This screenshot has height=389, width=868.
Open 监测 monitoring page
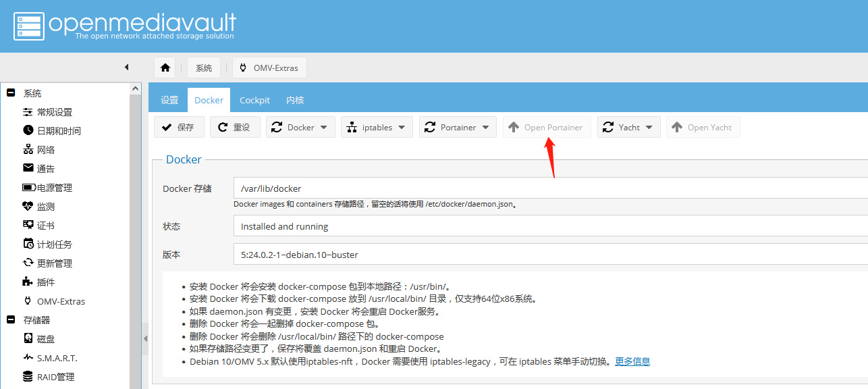click(x=46, y=207)
